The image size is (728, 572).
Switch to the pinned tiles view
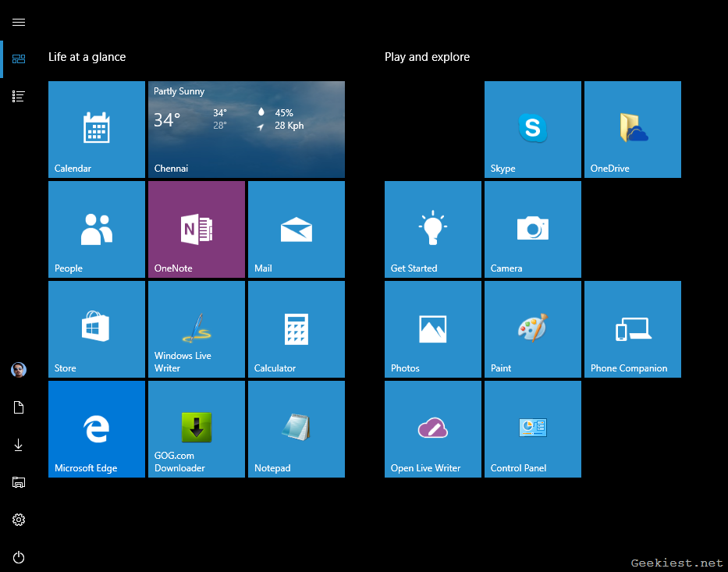tap(19, 59)
